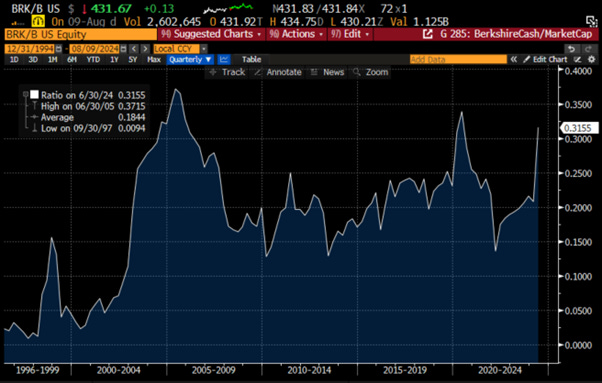The width and height of the screenshot is (602, 383).
Task: Open the Actions dropdown menu
Action: click(x=296, y=34)
